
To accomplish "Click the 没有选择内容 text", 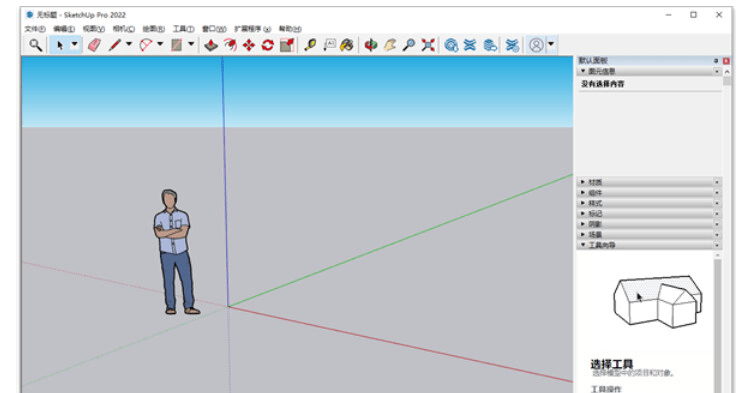I will tap(602, 84).
